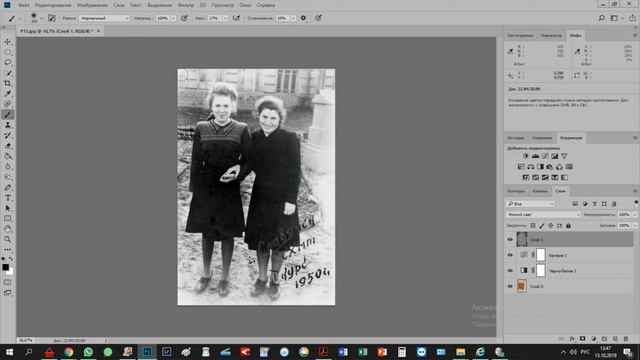Screen dimensions: 640x360
Task: Select the Clone Stamp tool
Action: (x=8, y=125)
